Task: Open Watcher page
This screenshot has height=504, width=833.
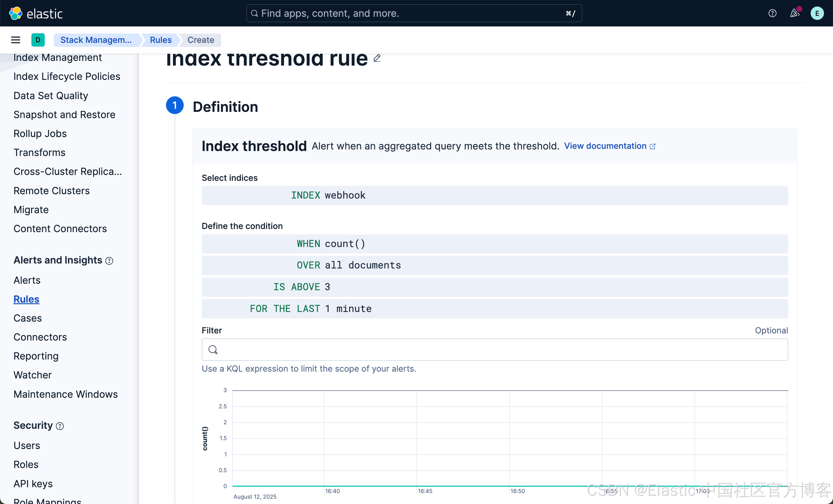Action: click(x=32, y=375)
